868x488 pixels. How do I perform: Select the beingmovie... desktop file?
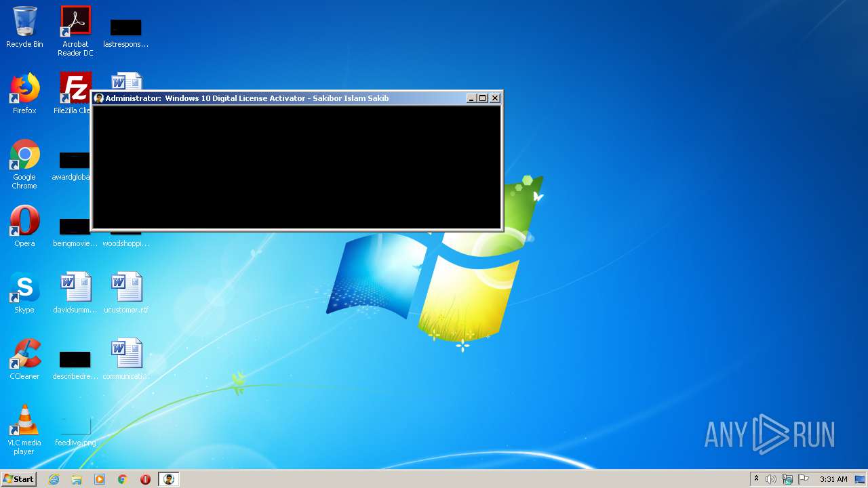pos(74,232)
